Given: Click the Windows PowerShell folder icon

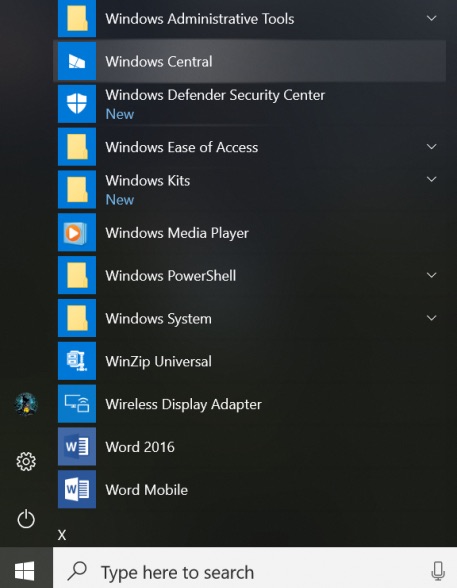Looking at the screenshot, I should click(77, 275).
